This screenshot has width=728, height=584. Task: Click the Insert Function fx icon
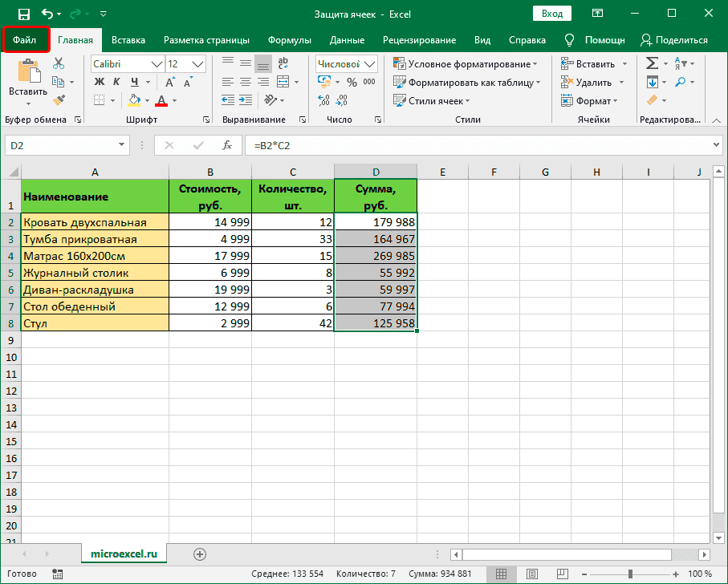click(227, 145)
